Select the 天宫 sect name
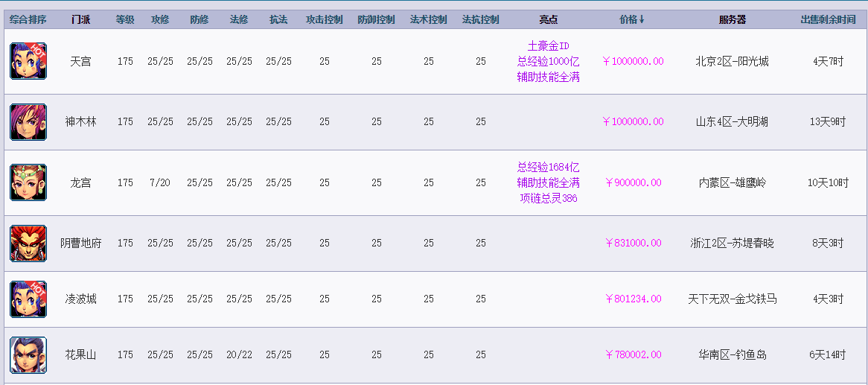The image size is (868, 385). click(81, 62)
